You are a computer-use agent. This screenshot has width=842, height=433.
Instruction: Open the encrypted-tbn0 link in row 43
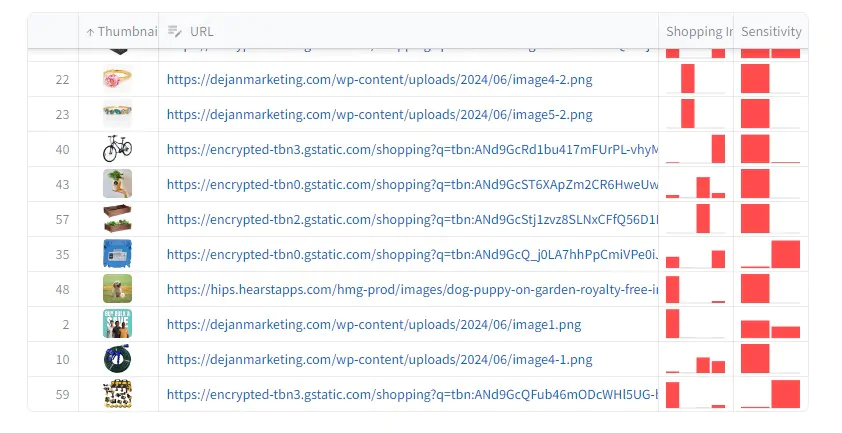(x=412, y=184)
